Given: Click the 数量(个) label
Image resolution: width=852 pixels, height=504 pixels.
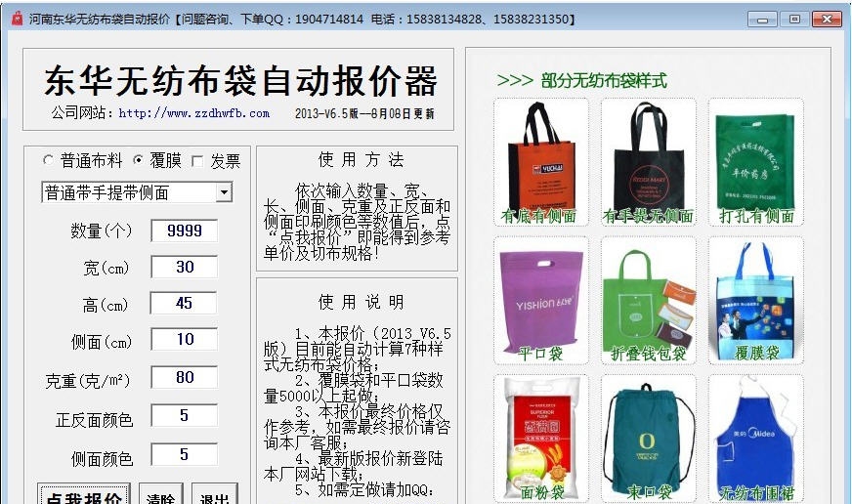Looking at the screenshot, I should point(102,231).
